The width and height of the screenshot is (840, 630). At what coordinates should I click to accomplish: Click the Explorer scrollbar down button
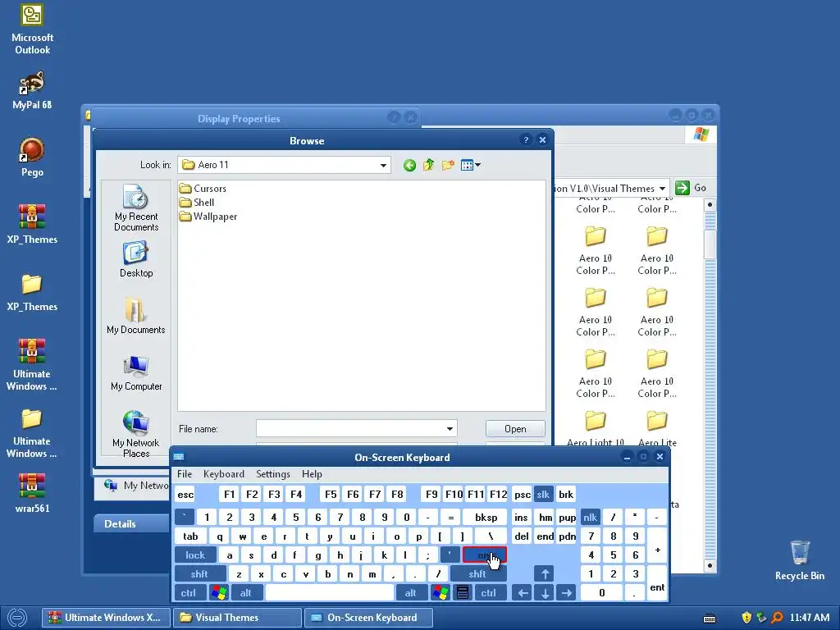tap(710, 565)
